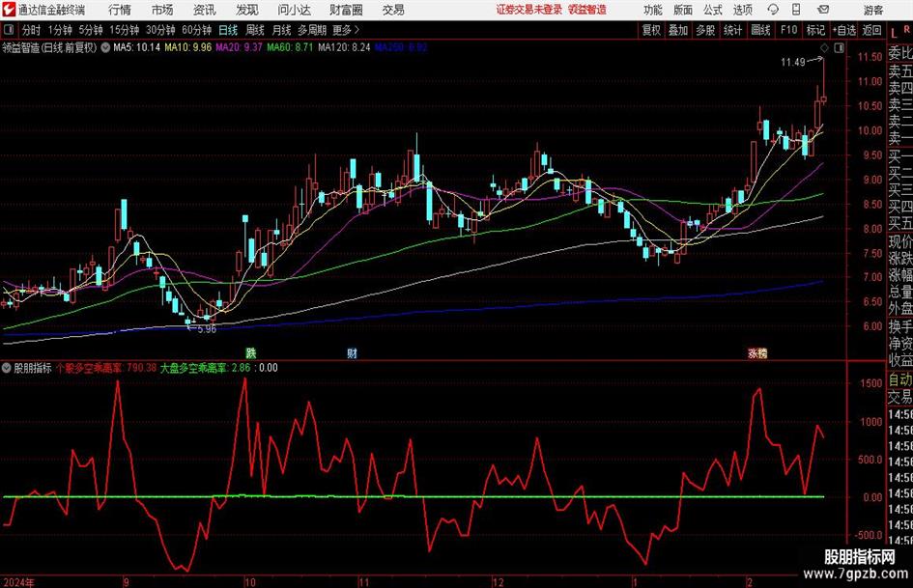Open the 公式 menu
The width and height of the screenshot is (913, 588).
coord(712,10)
